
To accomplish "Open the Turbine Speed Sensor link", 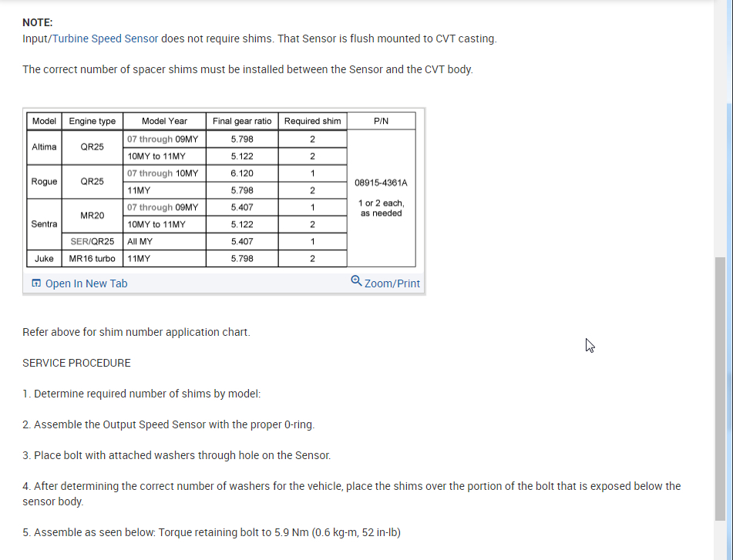I will point(105,39).
